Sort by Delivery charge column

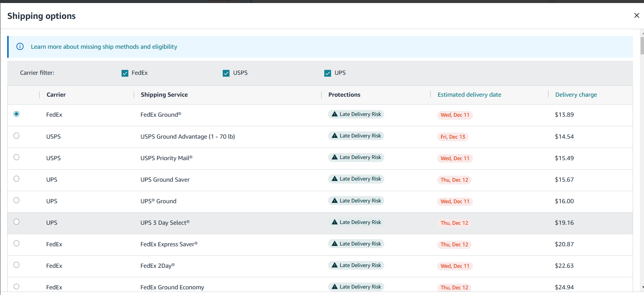(x=576, y=95)
